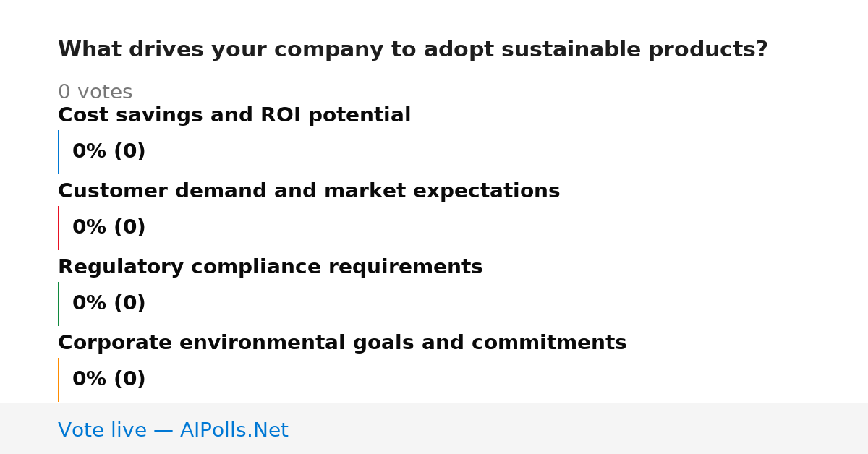Click the 0% (0) result under Regulatory compliance
868x454 pixels.
coord(109,304)
